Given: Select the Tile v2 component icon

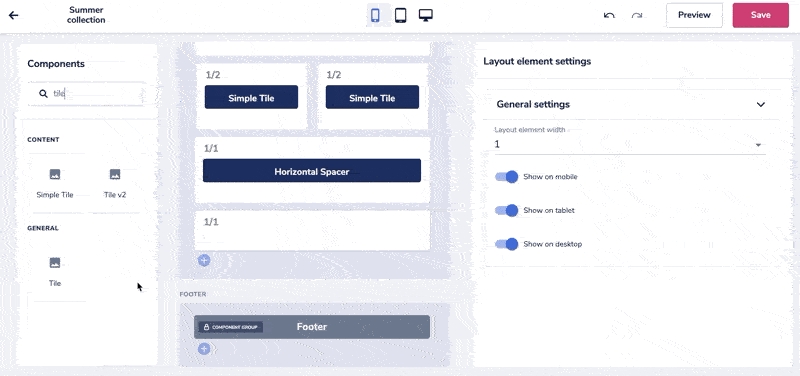Looking at the screenshot, I should tap(115, 174).
